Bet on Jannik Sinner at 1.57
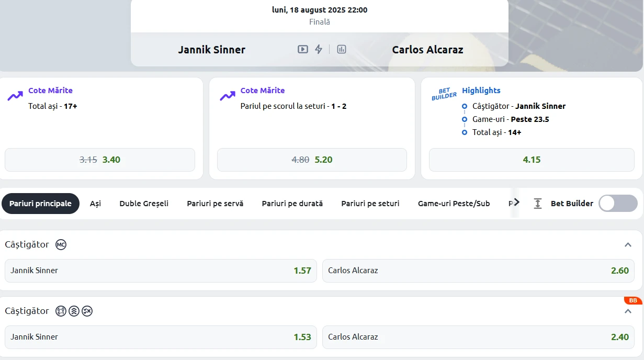This screenshot has height=360, width=644. tap(161, 271)
